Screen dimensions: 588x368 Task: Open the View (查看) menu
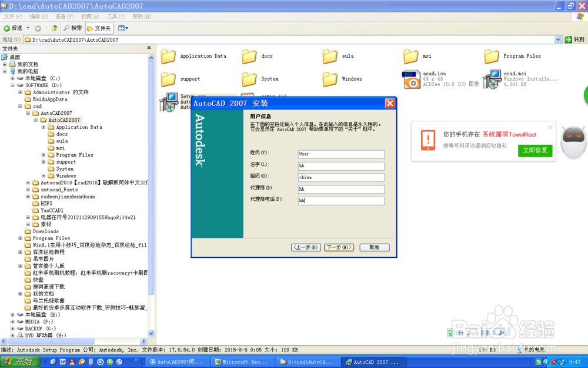tap(65, 16)
